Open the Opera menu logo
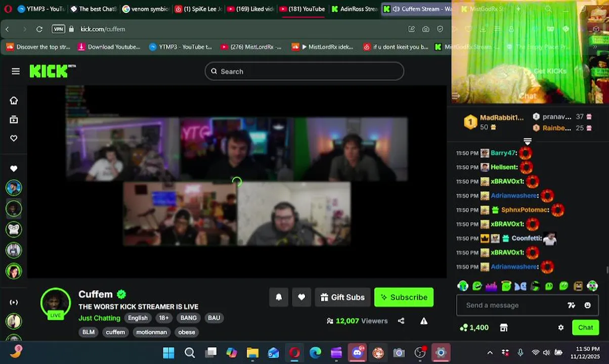 (8, 9)
